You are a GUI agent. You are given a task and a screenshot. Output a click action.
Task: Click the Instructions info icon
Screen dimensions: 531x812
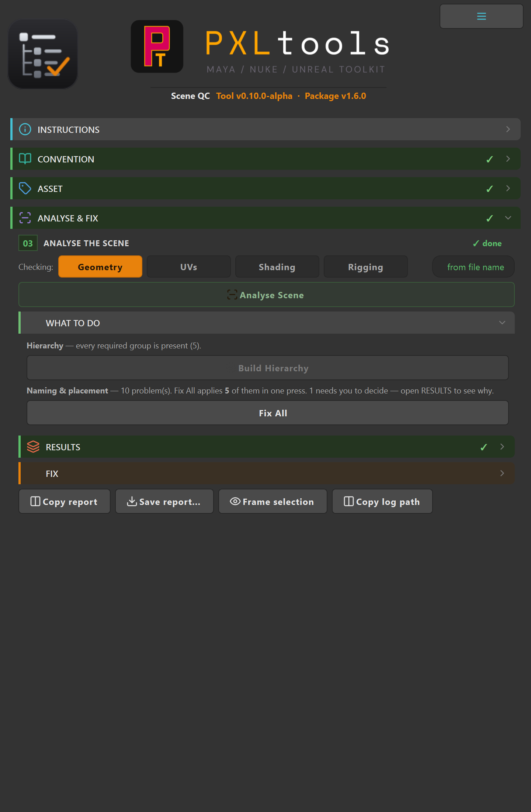[x=25, y=129]
